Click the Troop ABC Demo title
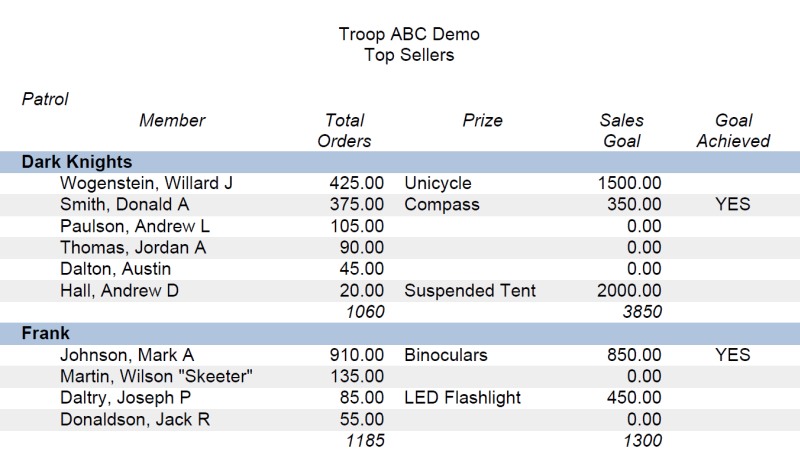800x452 pixels. coord(409,34)
